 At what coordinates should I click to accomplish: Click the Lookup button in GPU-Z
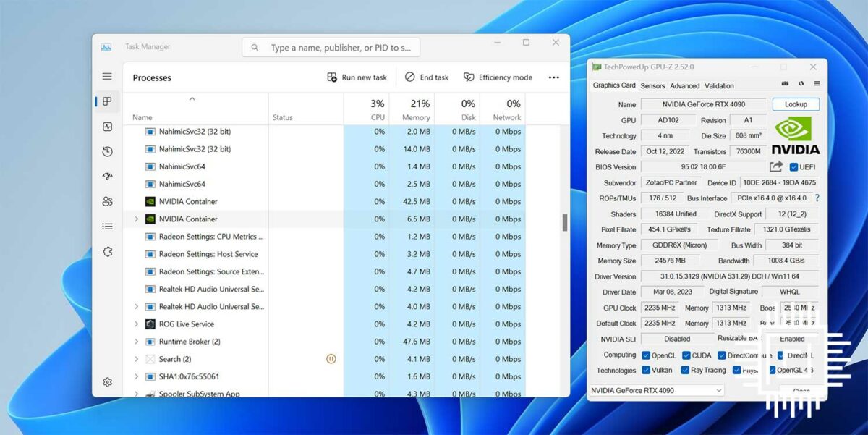coord(796,104)
